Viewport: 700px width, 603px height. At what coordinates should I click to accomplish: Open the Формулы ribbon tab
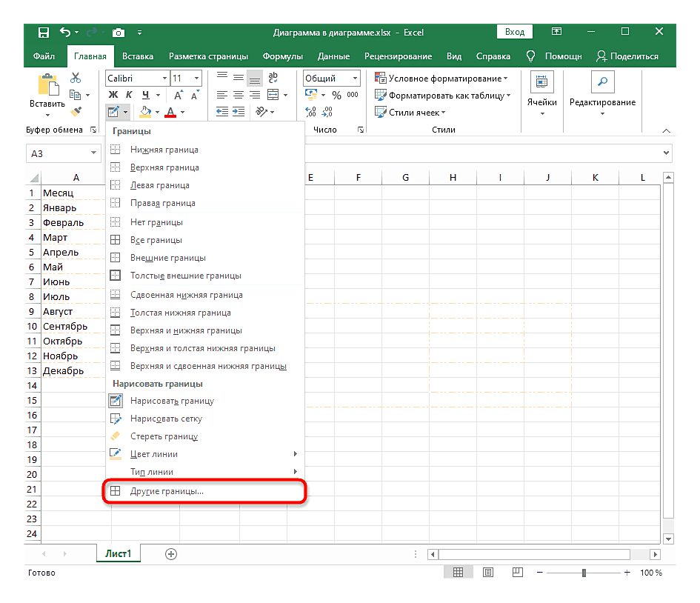tap(284, 56)
